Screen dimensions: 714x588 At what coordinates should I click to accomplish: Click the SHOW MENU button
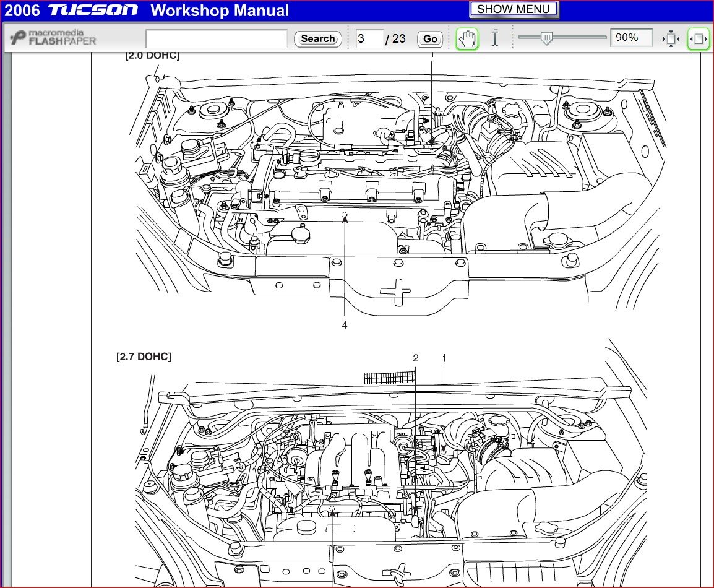click(513, 9)
